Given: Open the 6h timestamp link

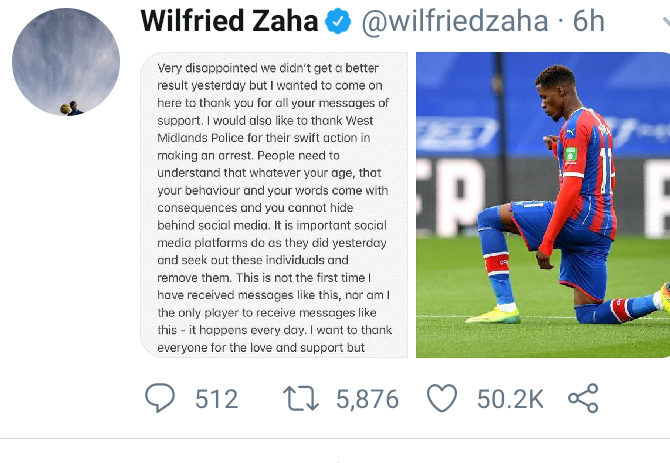Looking at the screenshot, I should coord(588,21).
